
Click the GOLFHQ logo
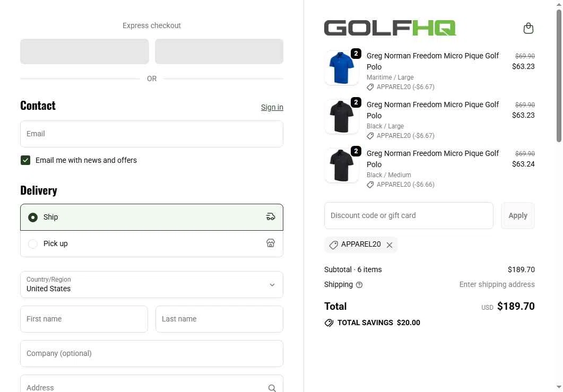point(390,28)
